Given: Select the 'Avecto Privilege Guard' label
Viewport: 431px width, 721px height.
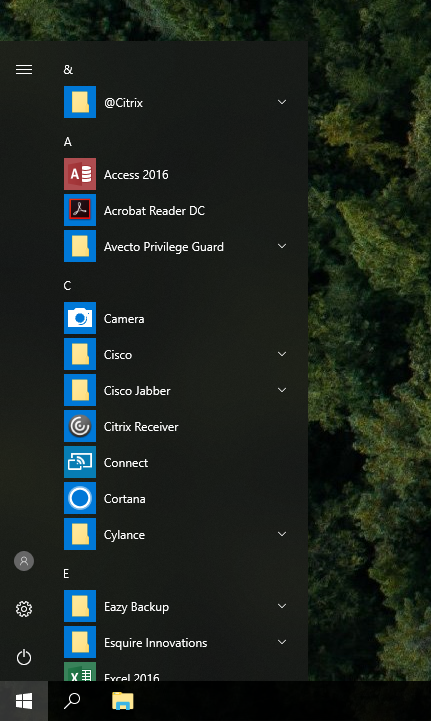Looking at the screenshot, I should 164,247.
